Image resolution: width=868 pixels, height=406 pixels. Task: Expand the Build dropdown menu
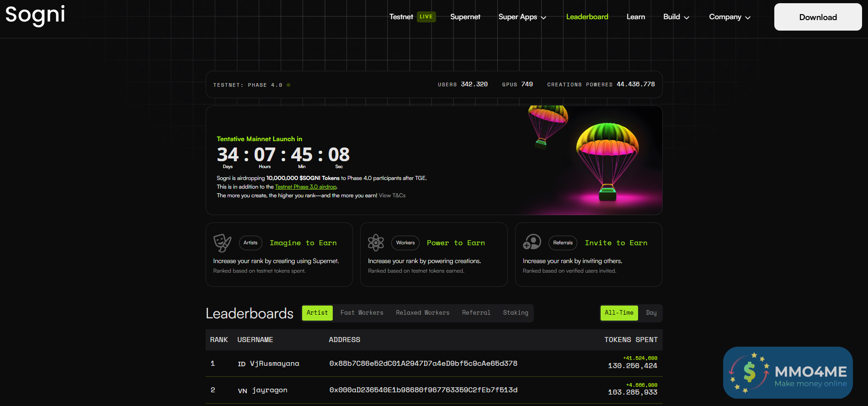pos(676,17)
